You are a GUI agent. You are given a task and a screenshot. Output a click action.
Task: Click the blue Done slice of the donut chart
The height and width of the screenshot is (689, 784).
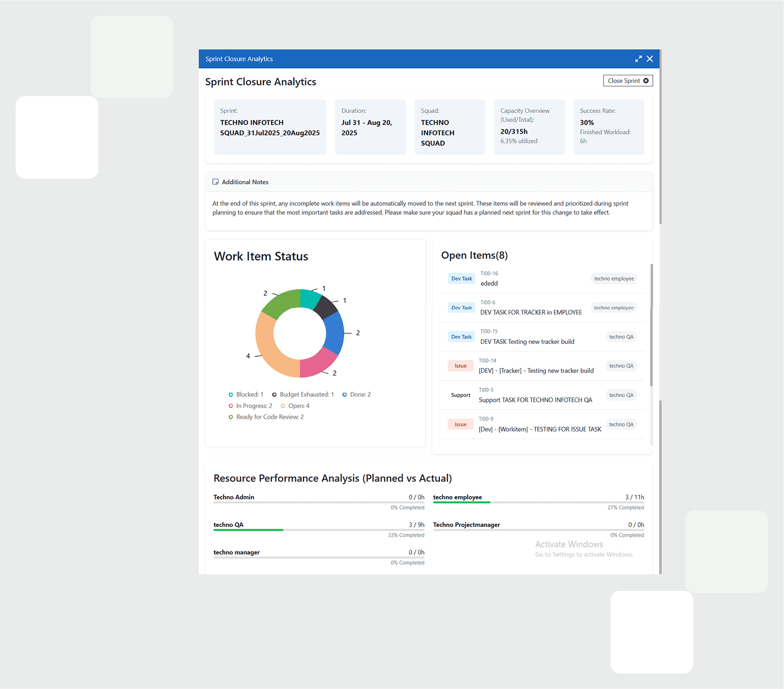(334, 333)
